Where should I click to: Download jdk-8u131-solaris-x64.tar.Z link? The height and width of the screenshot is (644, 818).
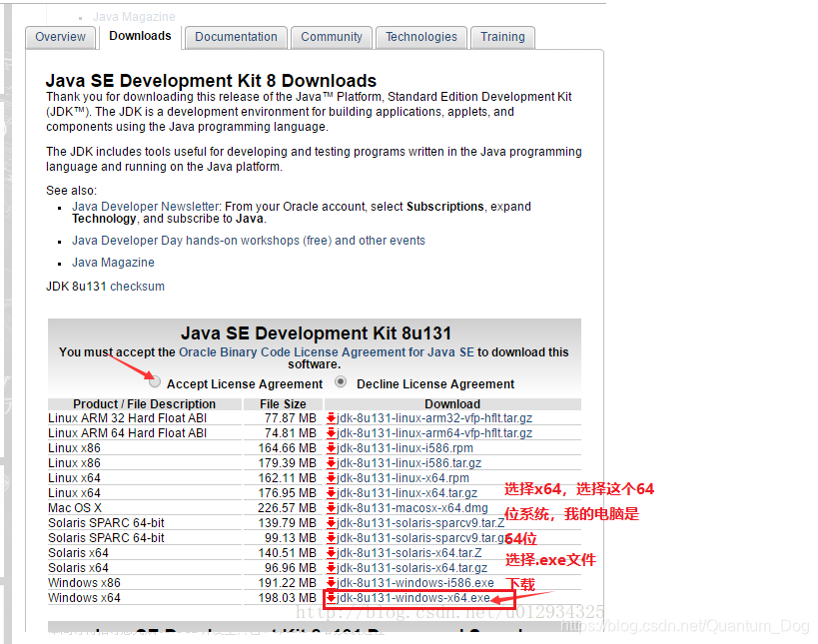coord(409,553)
